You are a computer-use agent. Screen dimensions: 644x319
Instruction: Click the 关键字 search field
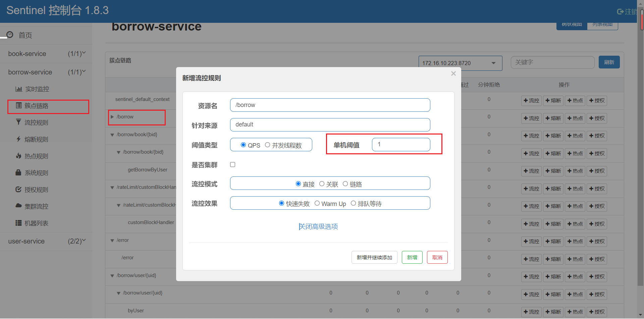[x=552, y=62]
